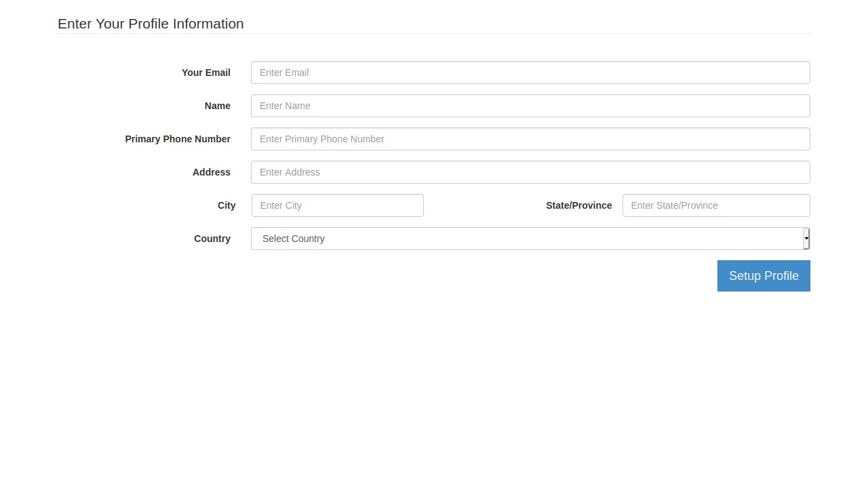Click the City label
The width and height of the screenshot is (868, 488).
pos(226,205)
